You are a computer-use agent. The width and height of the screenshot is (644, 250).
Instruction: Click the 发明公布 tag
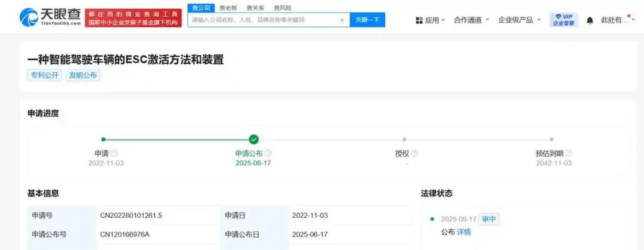tap(82, 75)
